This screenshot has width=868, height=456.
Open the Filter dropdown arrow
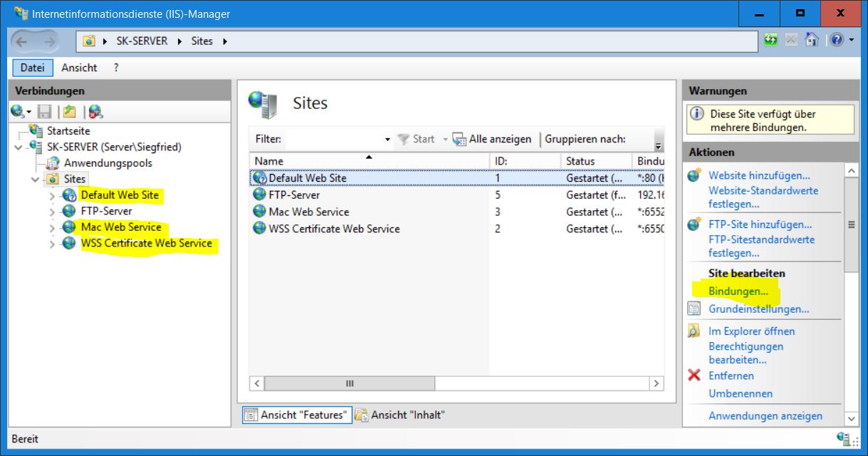click(x=387, y=140)
